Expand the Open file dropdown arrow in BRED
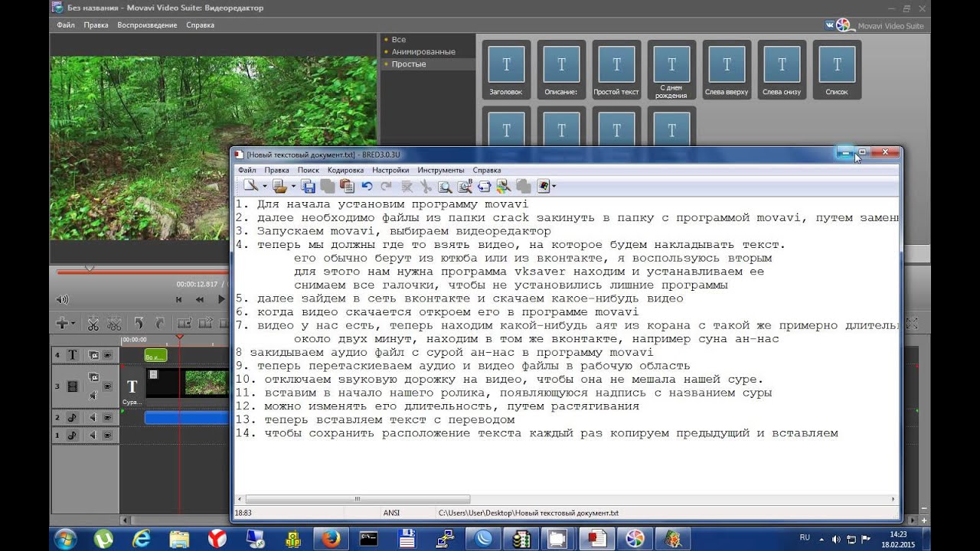980x551 pixels. point(292,186)
